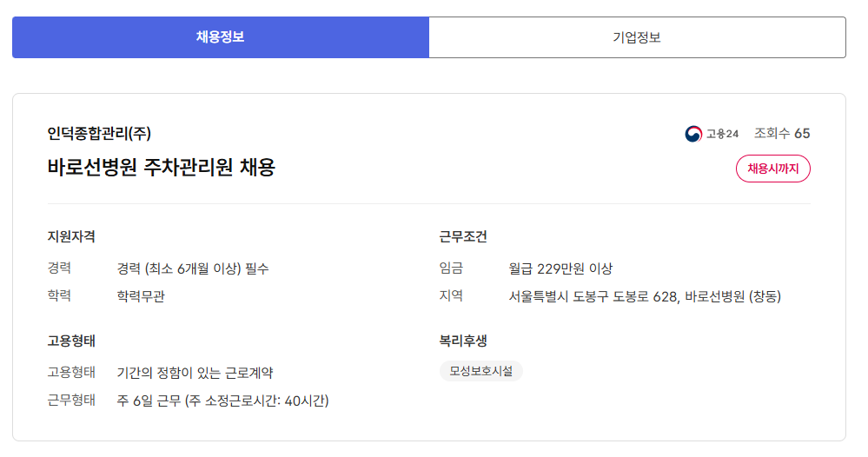
Task: Switch to the 기업정보 tab
Action: [637, 37]
